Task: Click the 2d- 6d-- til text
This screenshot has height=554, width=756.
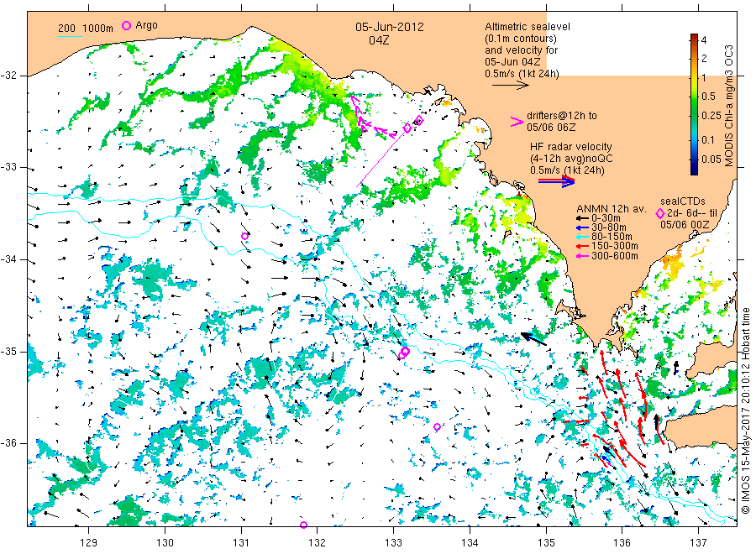Action: pyautogui.click(x=692, y=213)
